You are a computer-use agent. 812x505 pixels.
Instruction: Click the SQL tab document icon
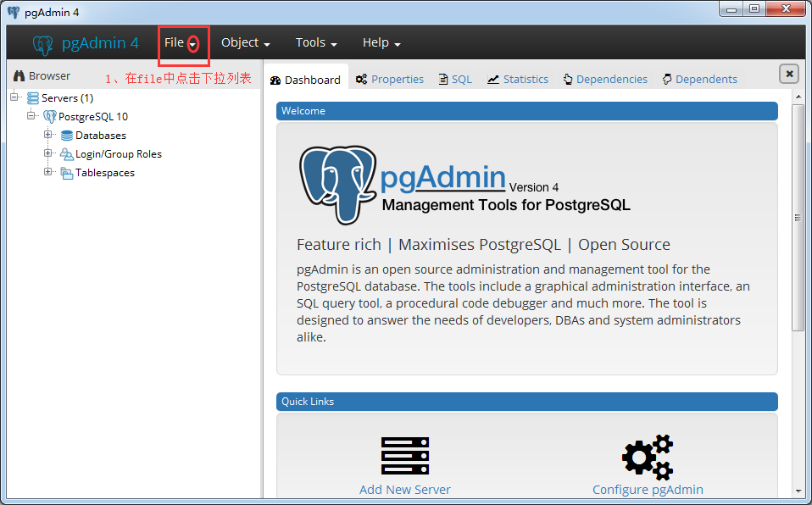point(443,80)
